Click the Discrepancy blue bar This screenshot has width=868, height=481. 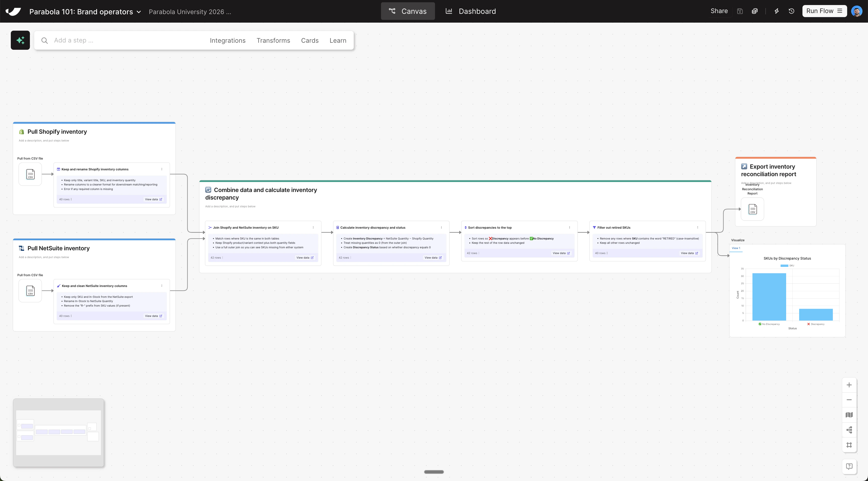click(x=816, y=315)
